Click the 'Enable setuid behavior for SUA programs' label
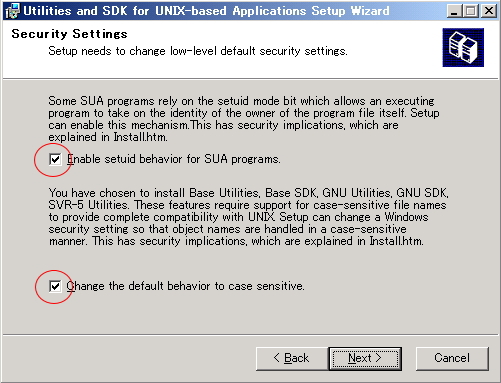The height and width of the screenshot is (383, 501). (174, 159)
